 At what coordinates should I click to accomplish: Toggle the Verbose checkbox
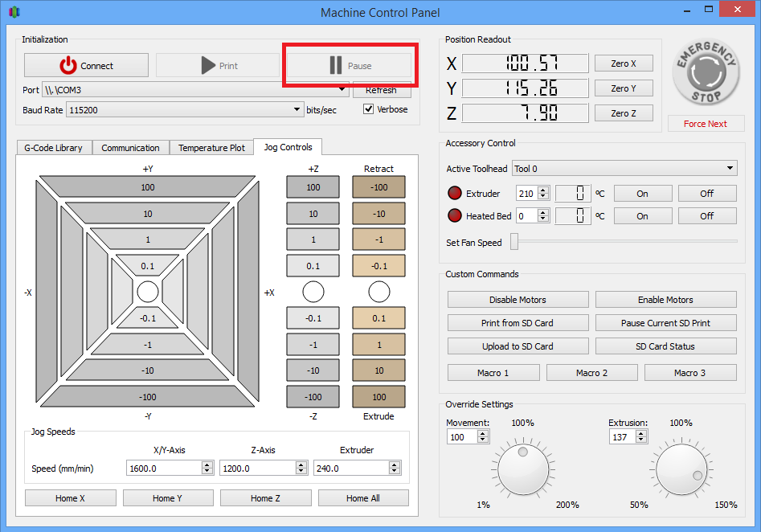point(369,109)
